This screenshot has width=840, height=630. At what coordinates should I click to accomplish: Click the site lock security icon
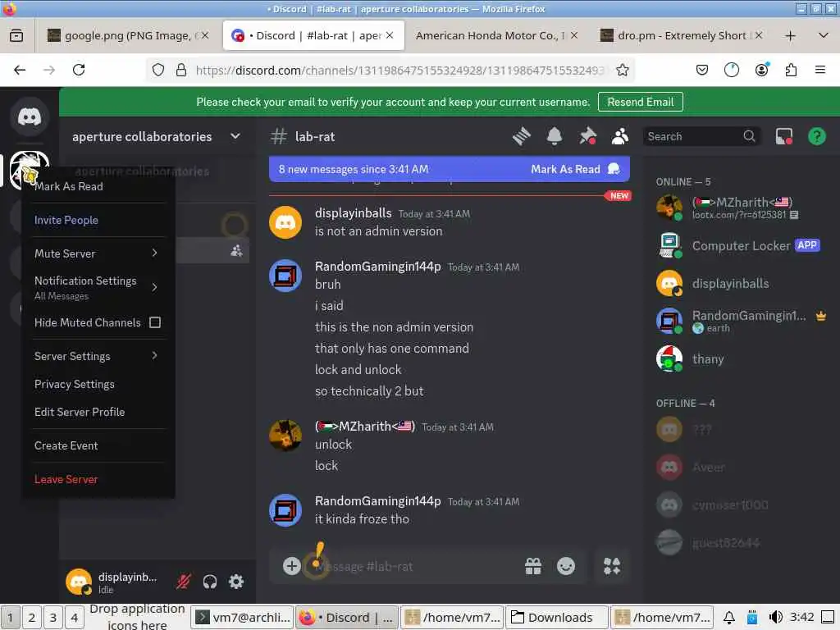[181, 71]
